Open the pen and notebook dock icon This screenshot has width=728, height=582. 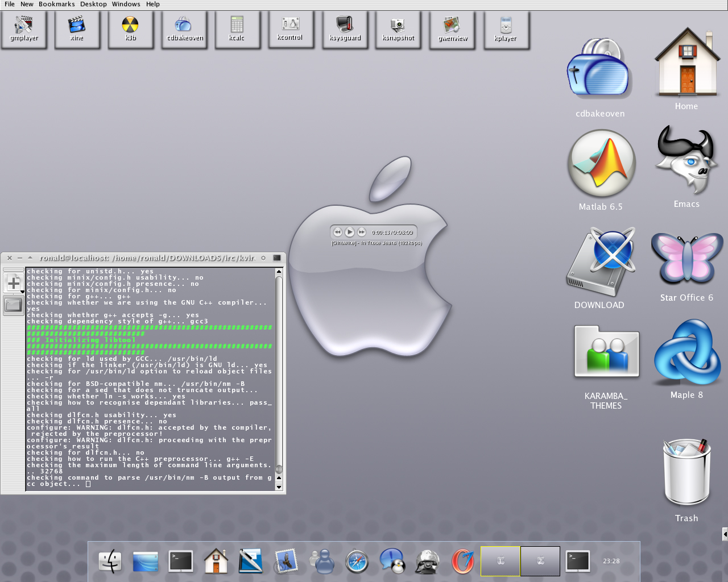click(250, 562)
